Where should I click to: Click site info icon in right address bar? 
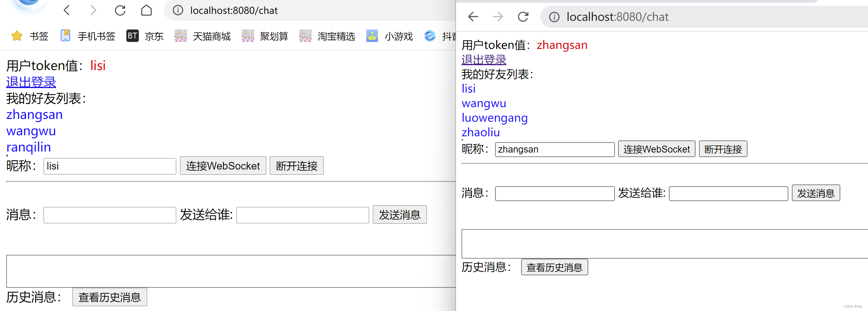[554, 17]
